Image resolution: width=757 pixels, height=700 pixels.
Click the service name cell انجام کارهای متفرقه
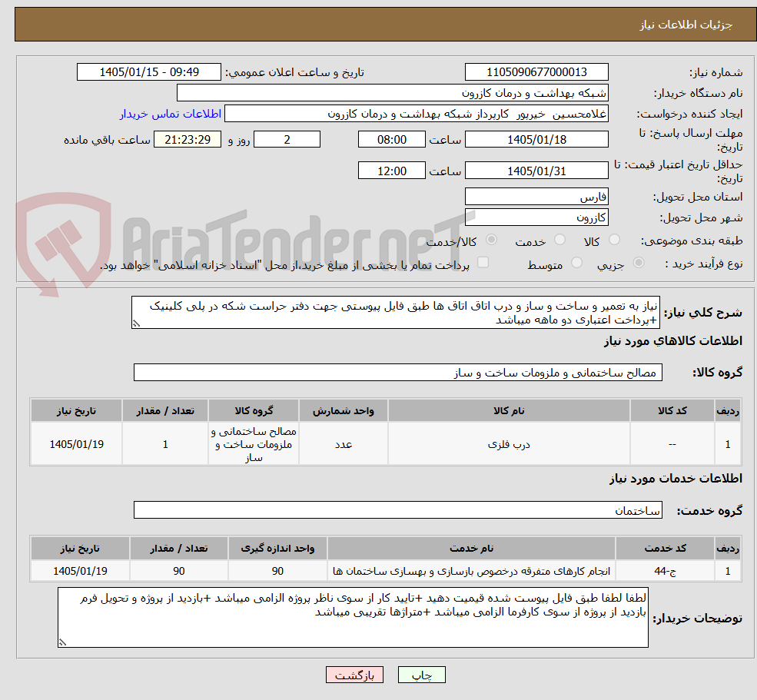pyautogui.click(x=471, y=571)
